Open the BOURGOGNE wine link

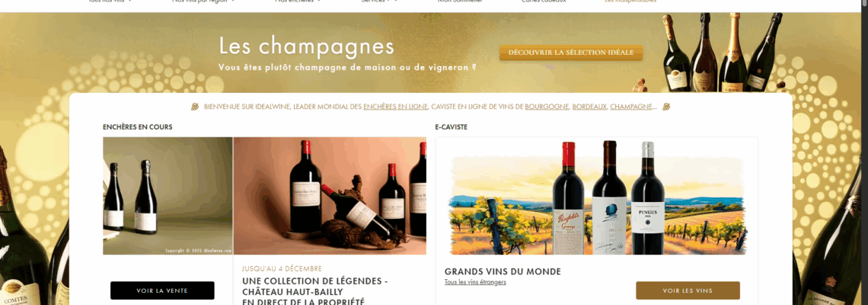pyautogui.click(x=547, y=107)
